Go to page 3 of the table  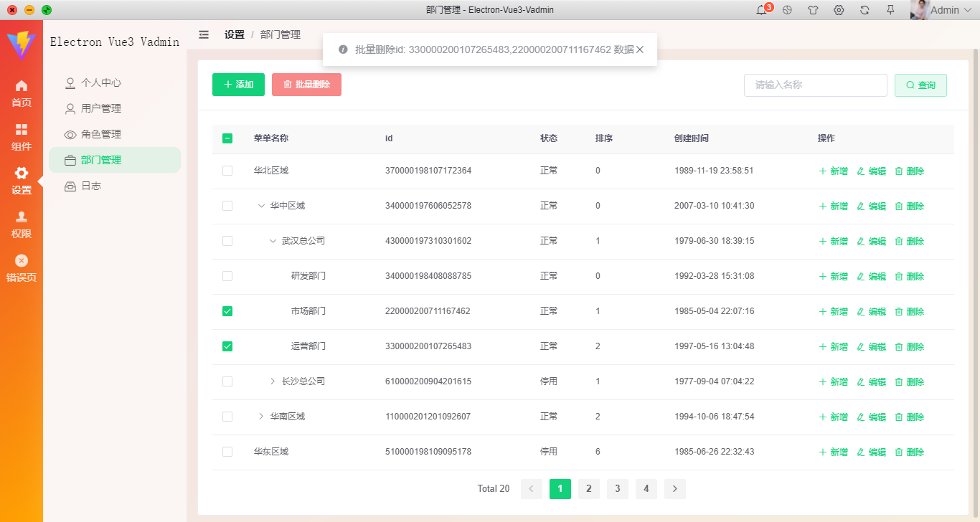618,488
